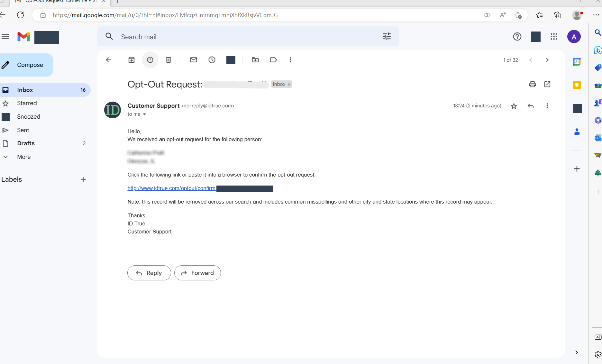Open Inbox folder
Viewport: 602px width, 364px height.
[45, 90]
